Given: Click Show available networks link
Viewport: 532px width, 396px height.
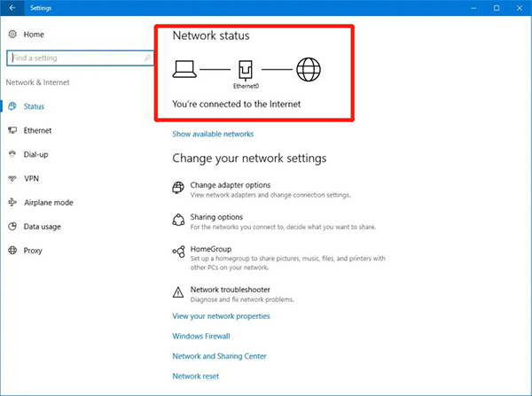Looking at the screenshot, I should click(x=213, y=134).
